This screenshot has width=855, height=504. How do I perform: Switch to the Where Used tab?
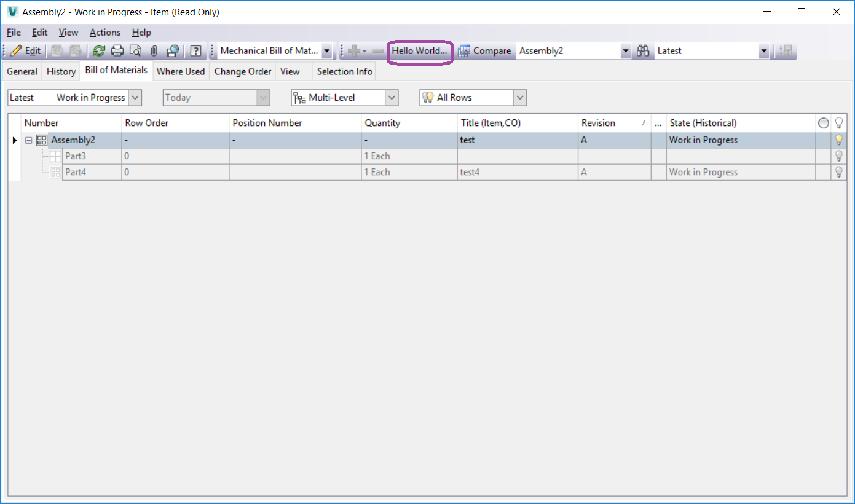(180, 71)
